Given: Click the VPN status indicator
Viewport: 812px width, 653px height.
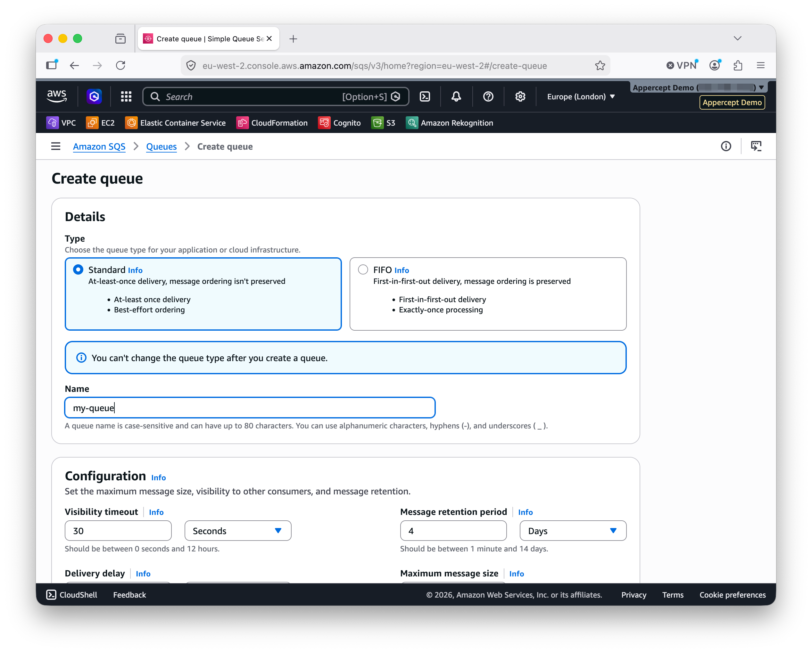Looking at the screenshot, I should pos(682,65).
